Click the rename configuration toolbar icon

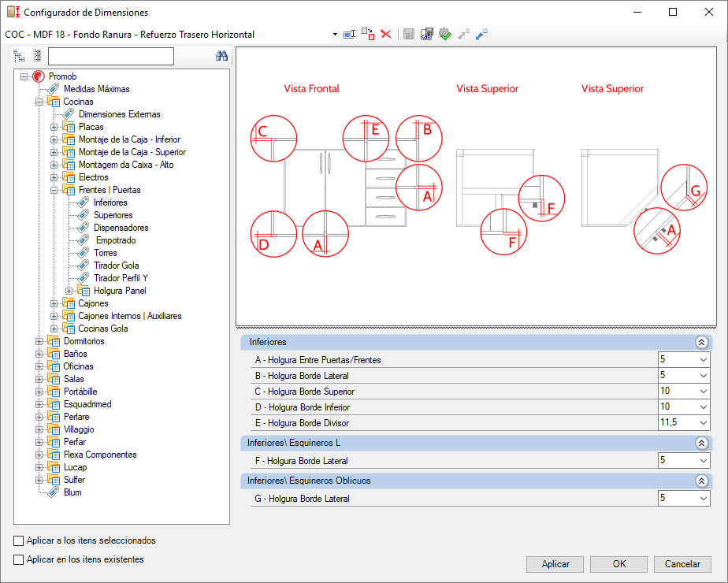349,35
